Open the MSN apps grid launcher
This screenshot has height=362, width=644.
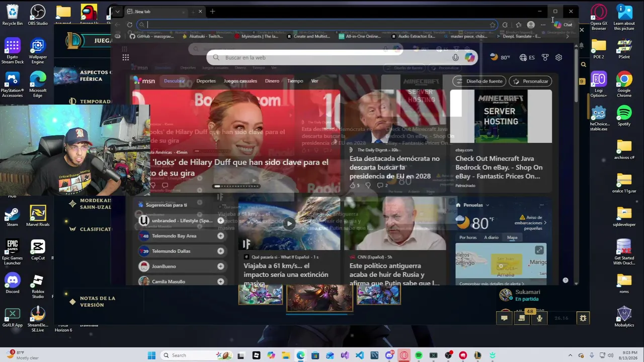(125, 57)
